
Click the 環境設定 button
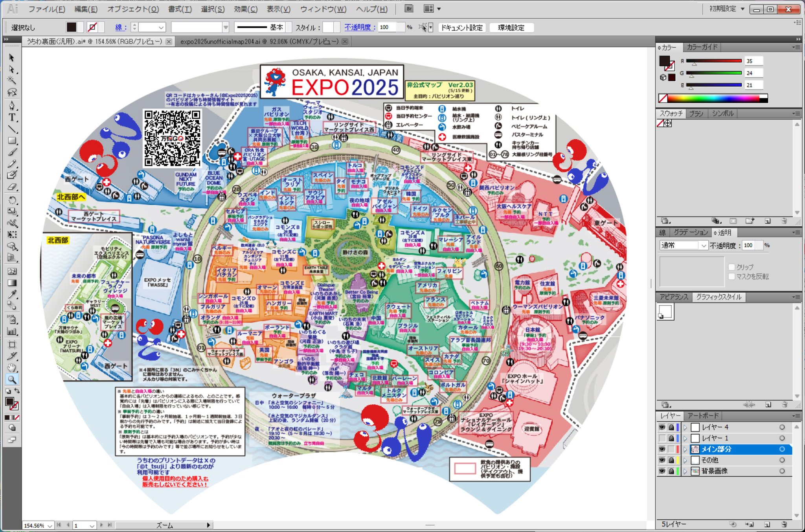(511, 28)
